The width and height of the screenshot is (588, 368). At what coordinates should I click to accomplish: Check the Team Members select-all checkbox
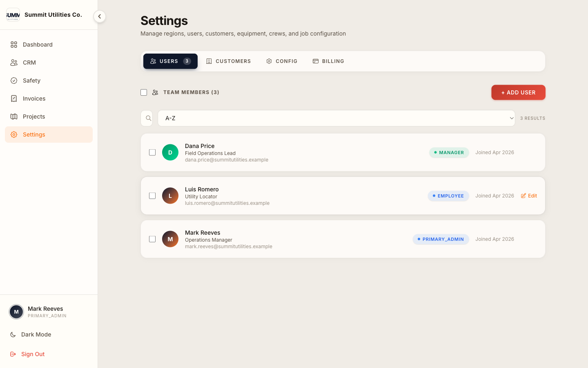[144, 92]
